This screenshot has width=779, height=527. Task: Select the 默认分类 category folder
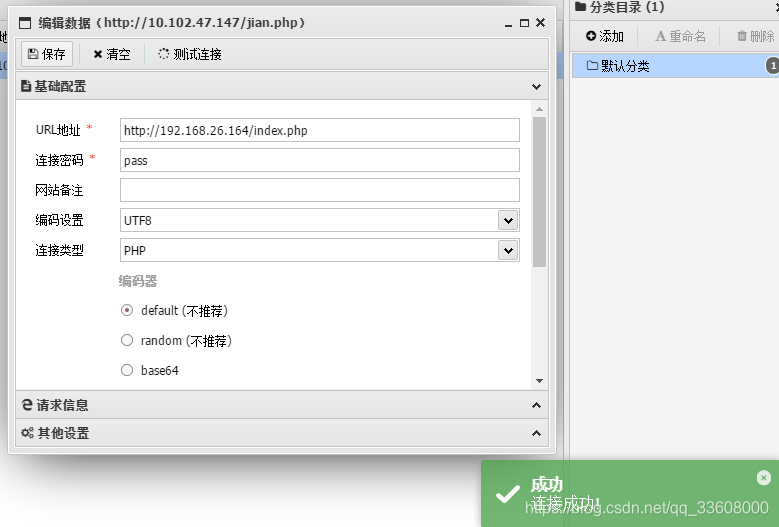pos(675,66)
